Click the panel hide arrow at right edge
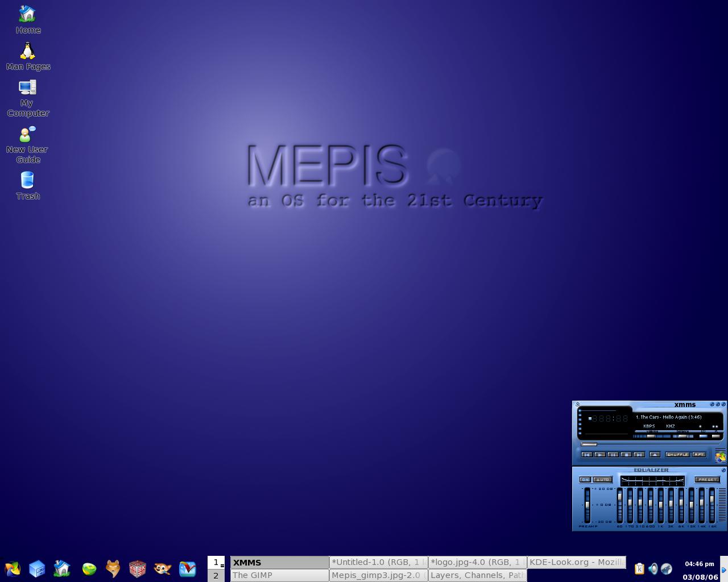Image resolution: width=728 pixels, height=582 pixels. pyautogui.click(x=724, y=569)
